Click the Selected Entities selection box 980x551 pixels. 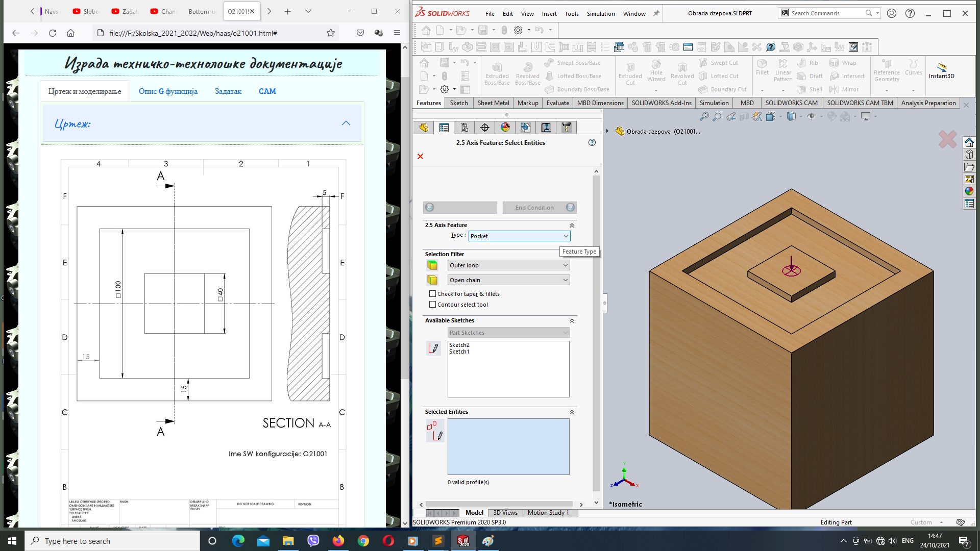coord(508,447)
